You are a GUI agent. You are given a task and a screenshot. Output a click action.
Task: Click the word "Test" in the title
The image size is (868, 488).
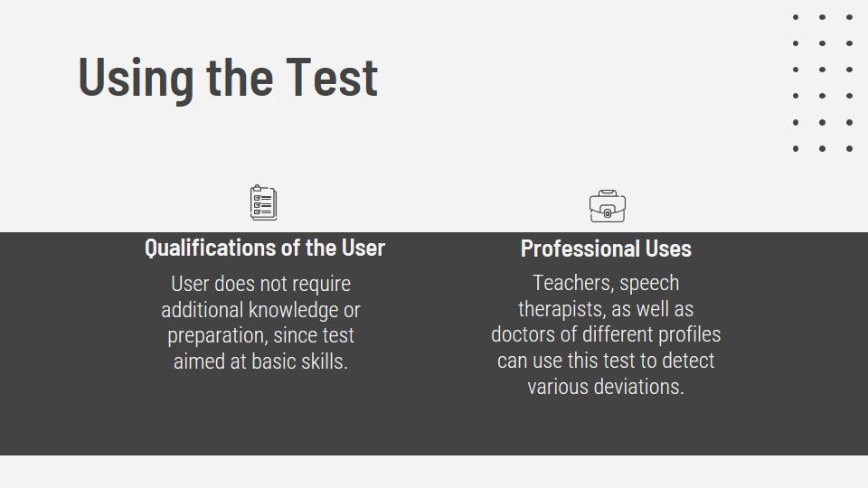click(x=332, y=76)
